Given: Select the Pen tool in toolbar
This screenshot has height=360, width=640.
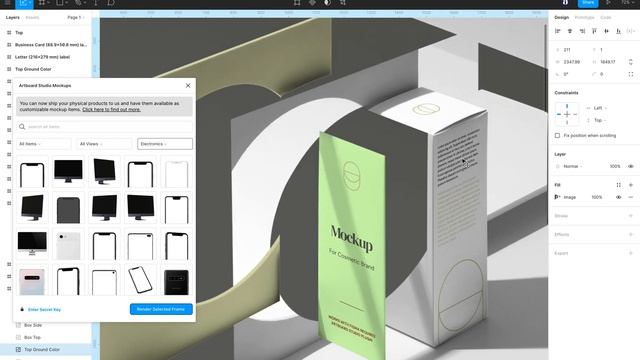Looking at the screenshot, I should [x=78, y=3].
